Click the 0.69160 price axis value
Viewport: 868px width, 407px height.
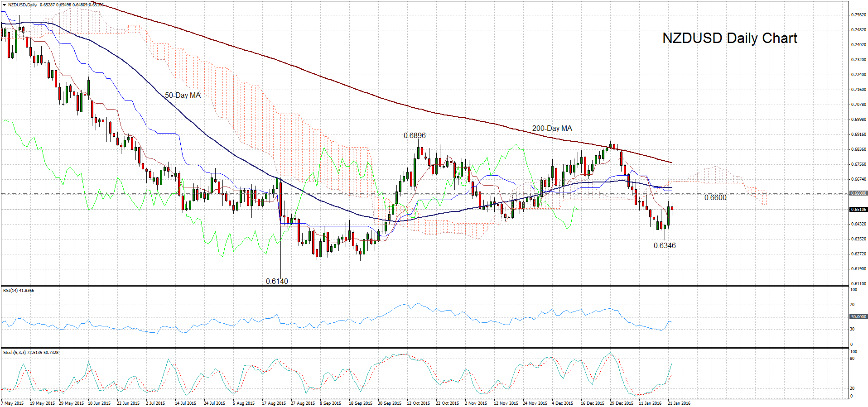pyautogui.click(x=858, y=134)
